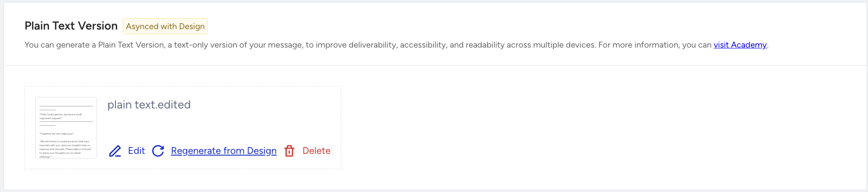This screenshot has width=868, height=192.
Task: Click the top asterisk divider row in preview
Action: click(x=66, y=108)
